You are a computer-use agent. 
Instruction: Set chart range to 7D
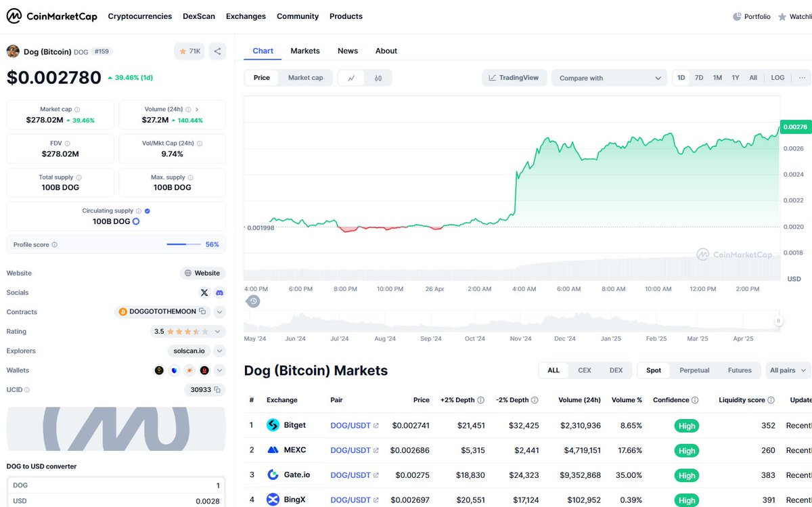(x=699, y=78)
